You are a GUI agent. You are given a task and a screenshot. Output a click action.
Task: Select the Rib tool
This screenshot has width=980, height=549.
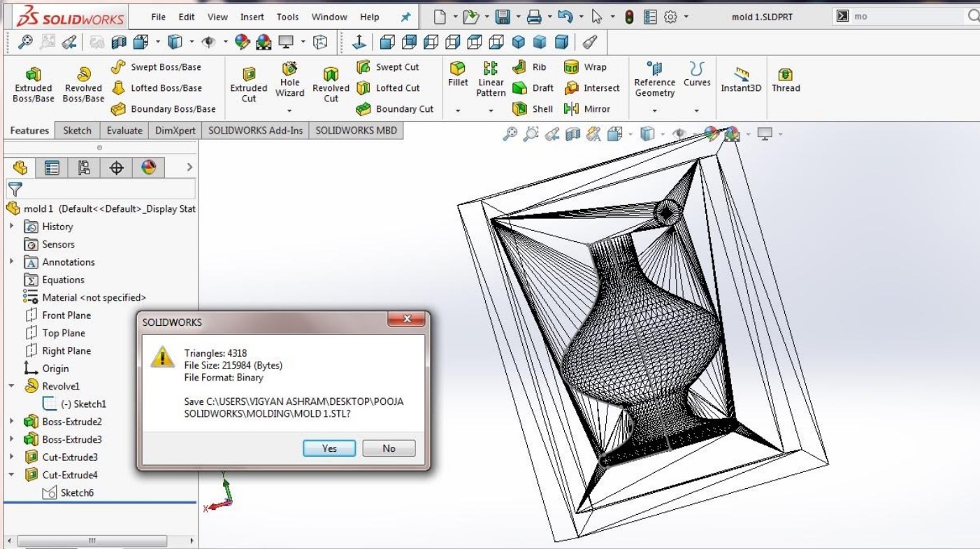[530, 67]
